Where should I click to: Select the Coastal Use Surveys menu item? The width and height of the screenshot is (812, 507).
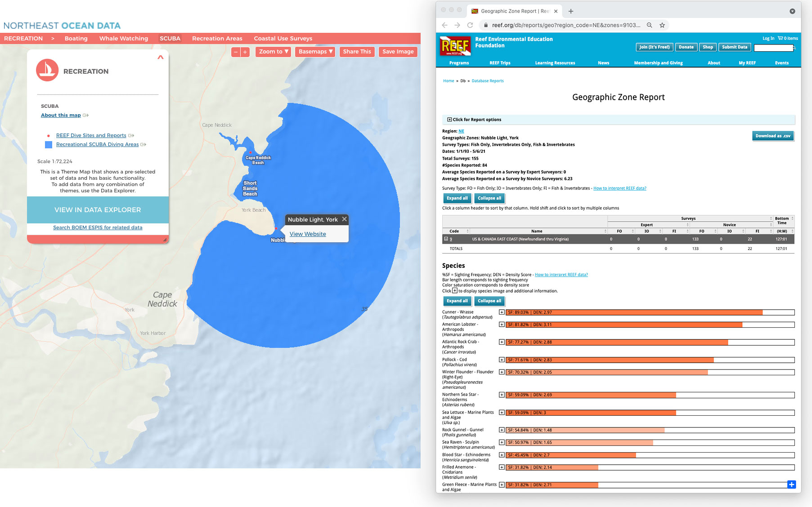point(283,39)
